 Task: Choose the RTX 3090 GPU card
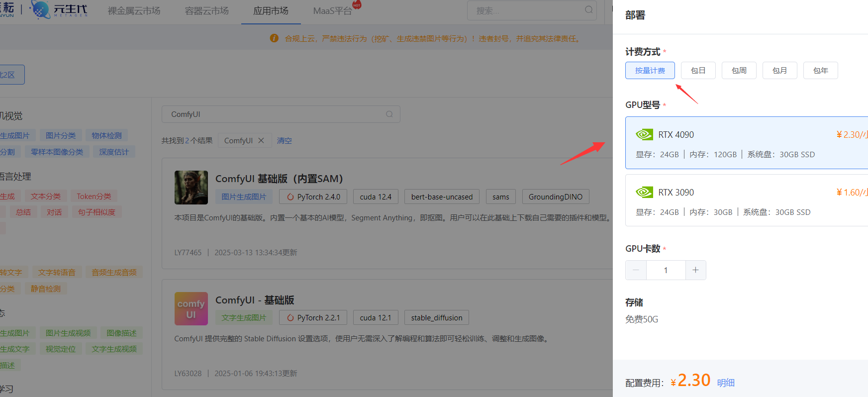(747, 200)
